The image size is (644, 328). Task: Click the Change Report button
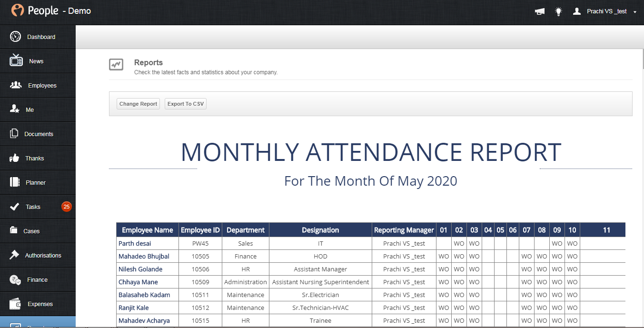[138, 104]
